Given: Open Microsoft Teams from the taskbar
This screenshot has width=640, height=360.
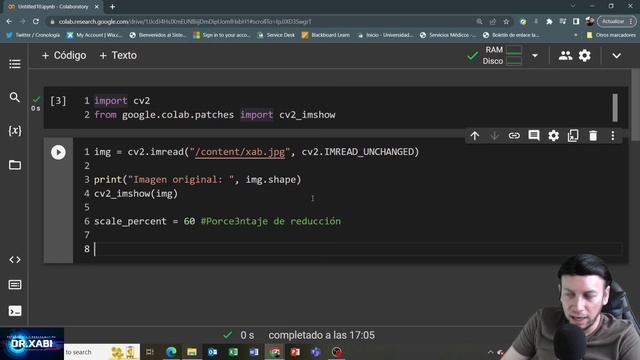Looking at the screenshot, I should (x=316, y=352).
